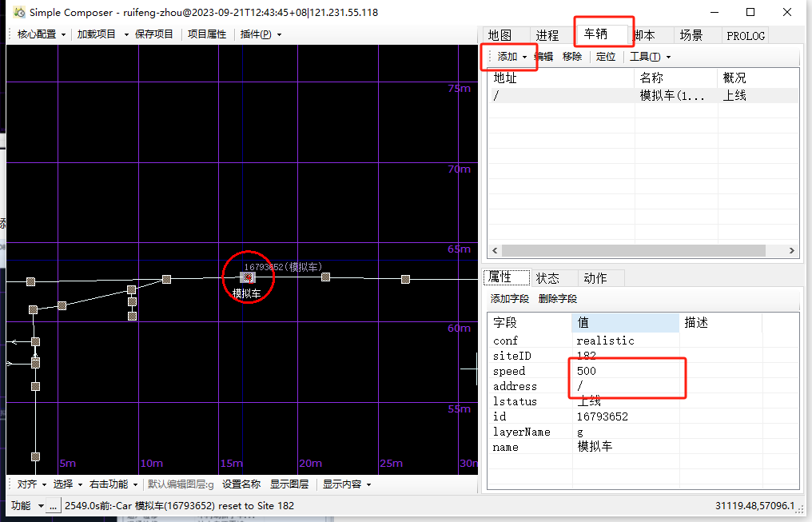Open the 工具(T) dropdown menu
Image resolution: width=812 pixels, height=522 pixels.
pyautogui.click(x=650, y=57)
